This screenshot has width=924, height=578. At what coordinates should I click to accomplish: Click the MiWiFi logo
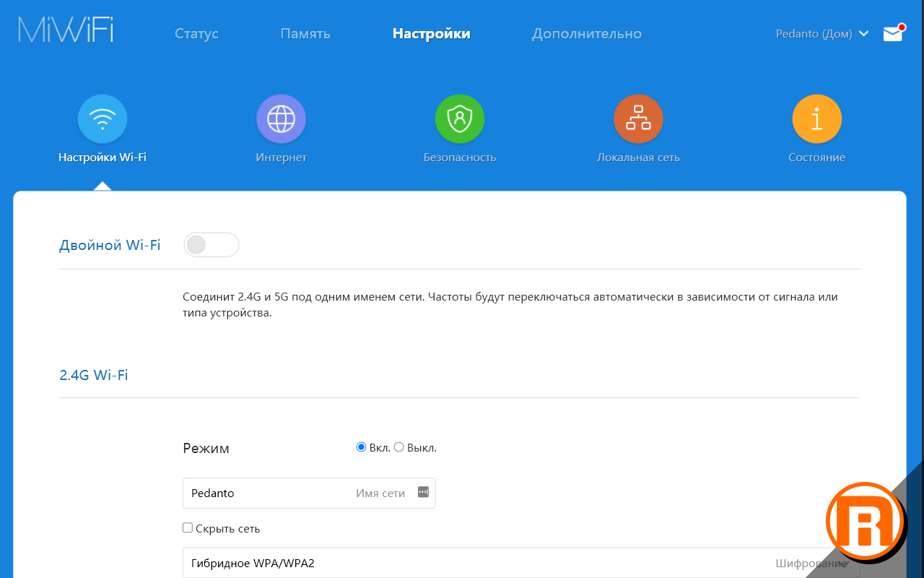(66, 28)
